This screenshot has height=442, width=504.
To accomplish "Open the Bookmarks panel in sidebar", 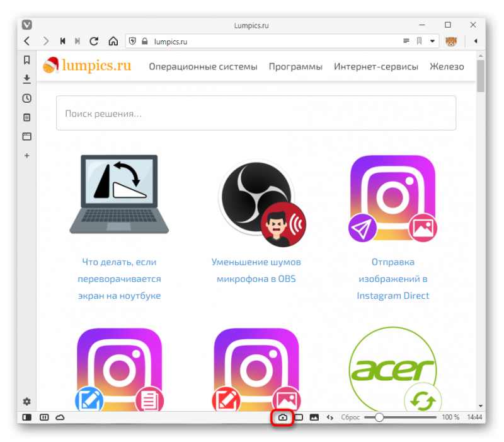I will (x=27, y=60).
